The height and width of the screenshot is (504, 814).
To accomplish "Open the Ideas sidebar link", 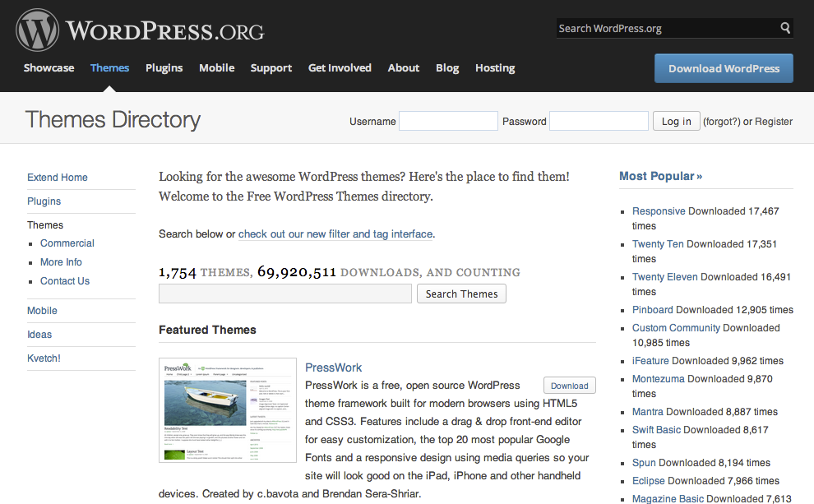I will tap(39, 335).
